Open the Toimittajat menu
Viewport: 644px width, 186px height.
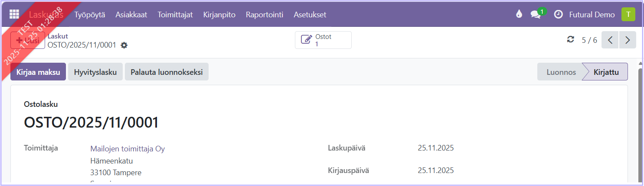click(175, 15)
